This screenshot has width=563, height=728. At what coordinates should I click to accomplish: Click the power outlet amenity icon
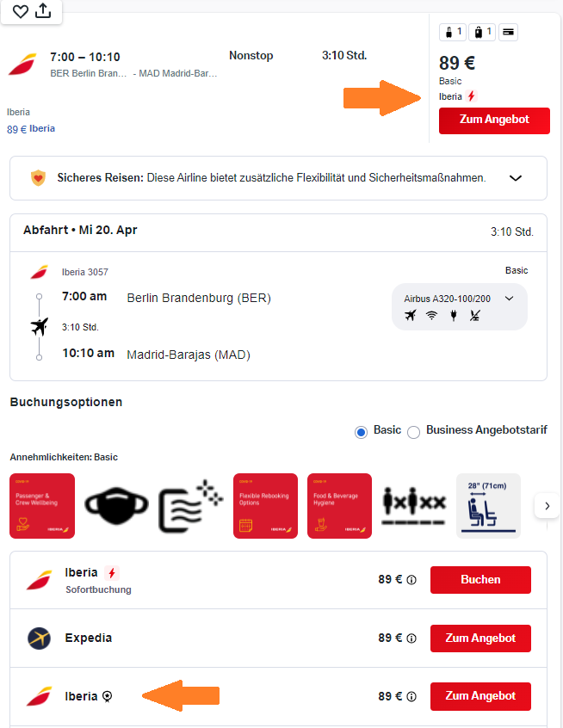pos(454,316)
